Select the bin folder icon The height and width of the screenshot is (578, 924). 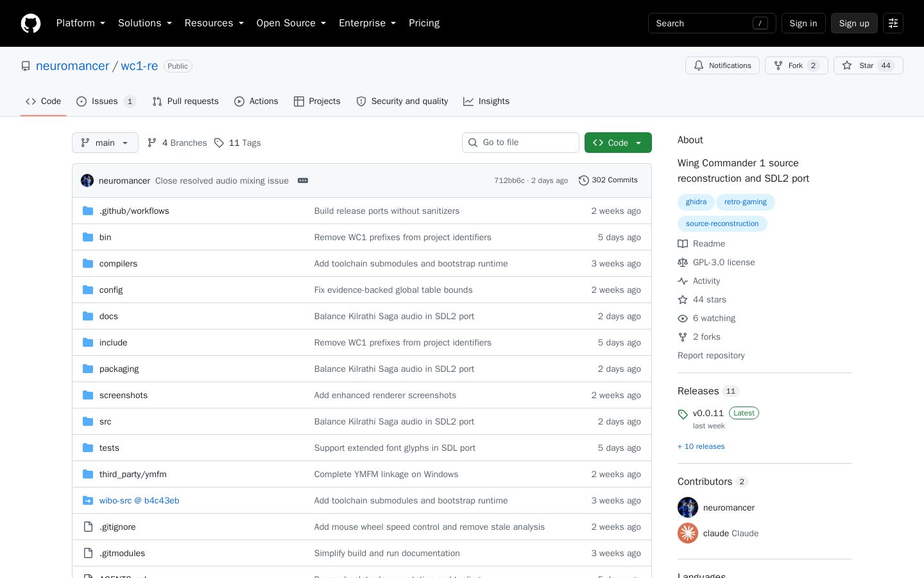point(88,237)
